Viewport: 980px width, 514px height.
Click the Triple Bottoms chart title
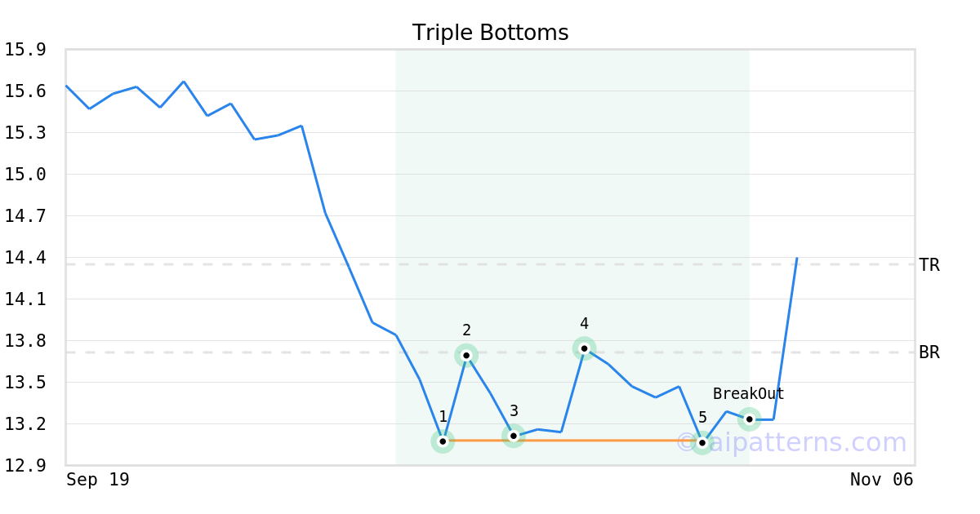coord(490,33)
